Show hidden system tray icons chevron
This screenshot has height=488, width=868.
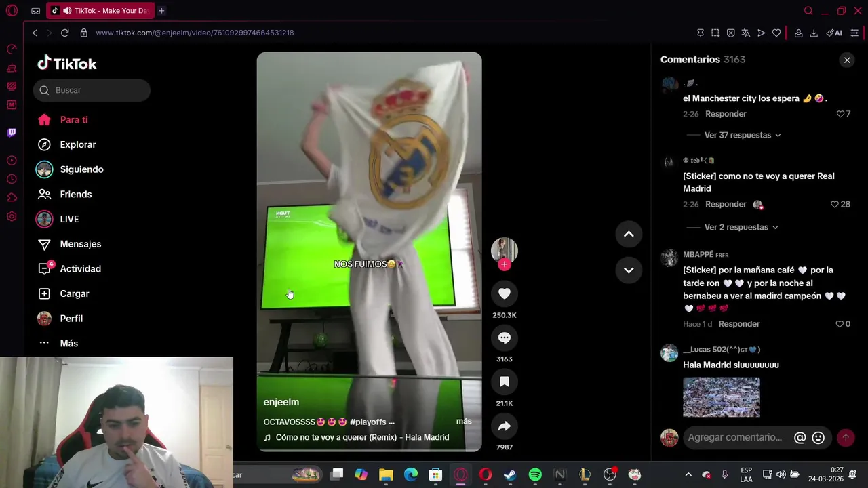point(688,474)
